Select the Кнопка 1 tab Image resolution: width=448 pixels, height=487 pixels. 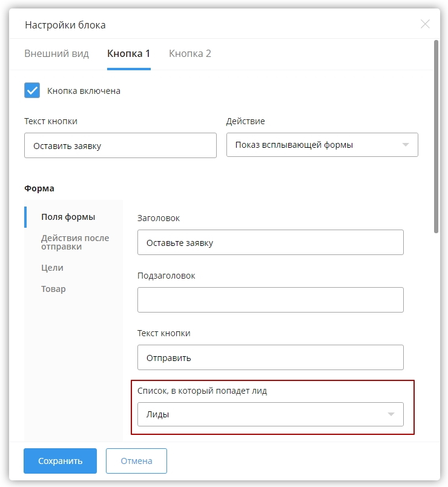click(x=128, y=53)
